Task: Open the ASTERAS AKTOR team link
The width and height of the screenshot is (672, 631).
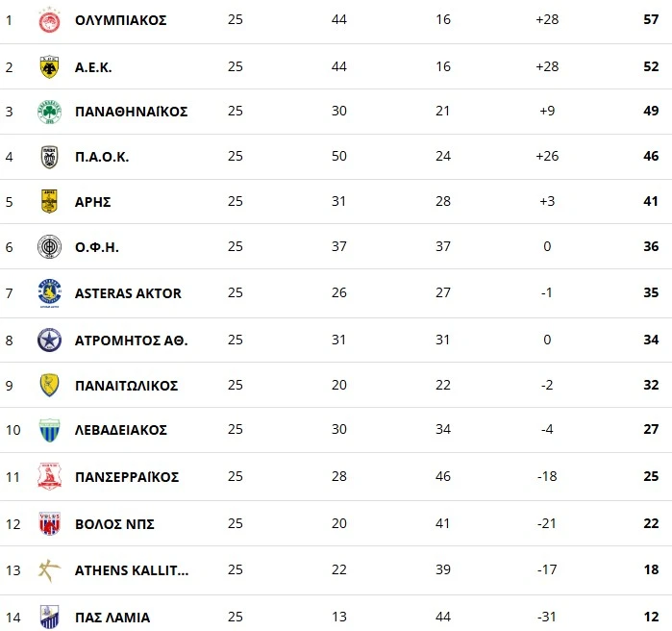Action: point(128,293)
